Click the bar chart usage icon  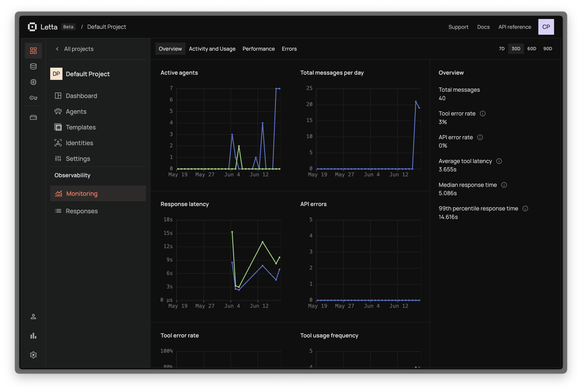coord(33,336)
